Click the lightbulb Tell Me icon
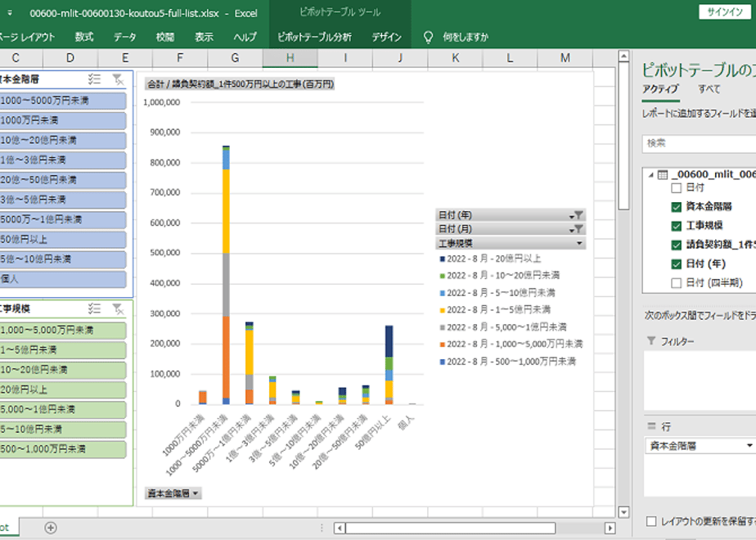756x540 pixels. 428,37
